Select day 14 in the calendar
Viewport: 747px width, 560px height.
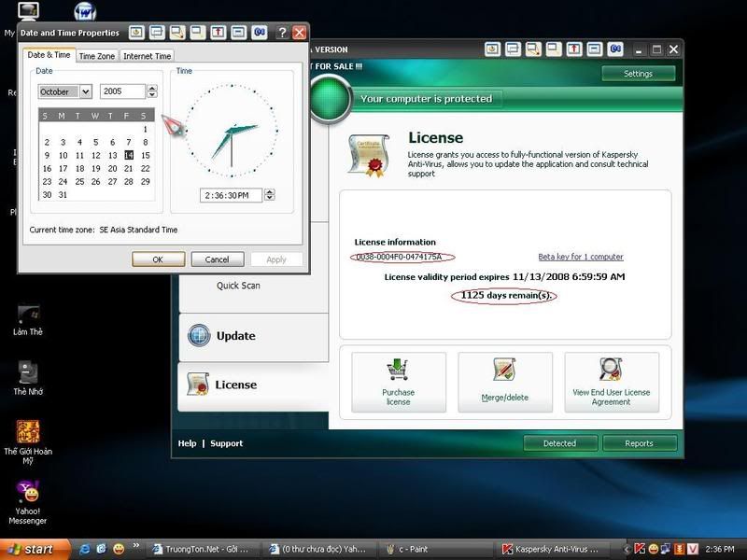(x=129, y=155)
